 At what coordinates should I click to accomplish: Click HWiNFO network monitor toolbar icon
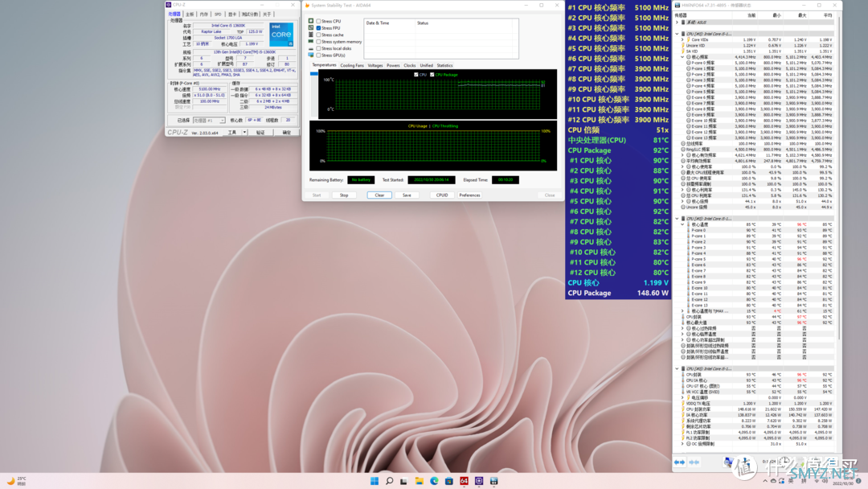(x=728, y=462)
